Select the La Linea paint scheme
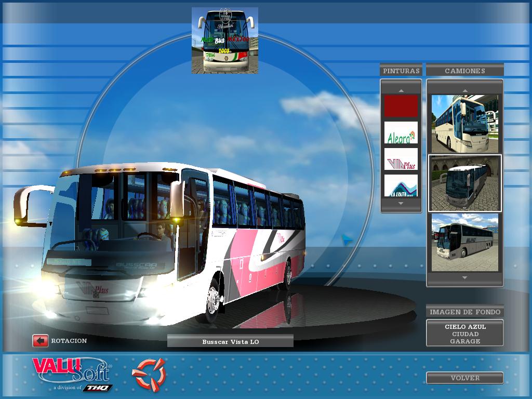 (401, 185)
